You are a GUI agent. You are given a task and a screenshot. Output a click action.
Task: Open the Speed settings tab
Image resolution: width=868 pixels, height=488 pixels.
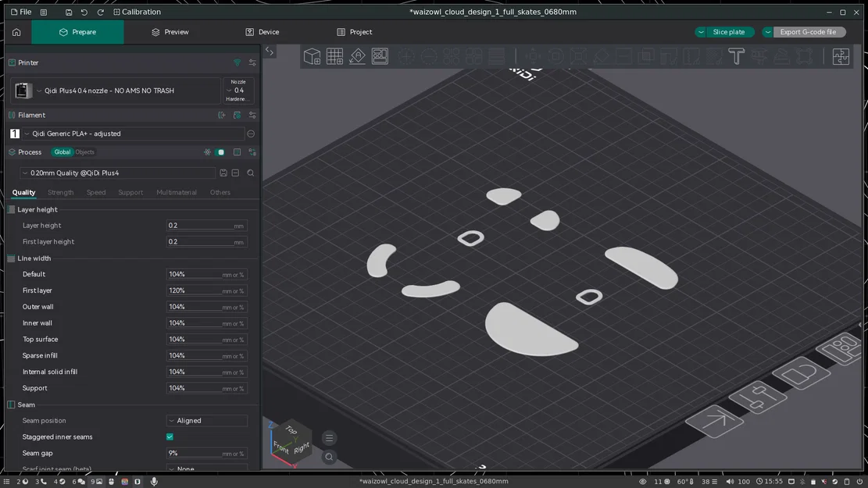96,193
